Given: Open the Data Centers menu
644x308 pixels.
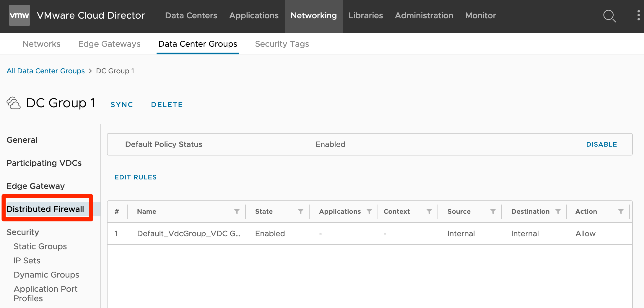Looking at the screenshot, I should 191,15.
